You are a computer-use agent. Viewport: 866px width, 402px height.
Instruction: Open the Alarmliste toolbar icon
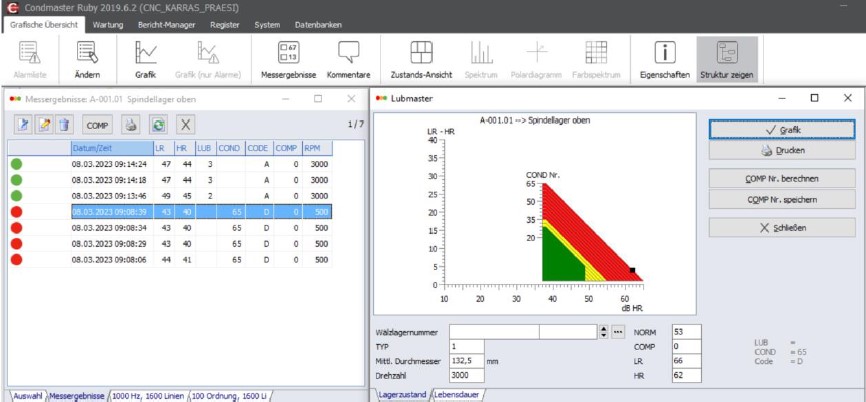coord(29,59)
